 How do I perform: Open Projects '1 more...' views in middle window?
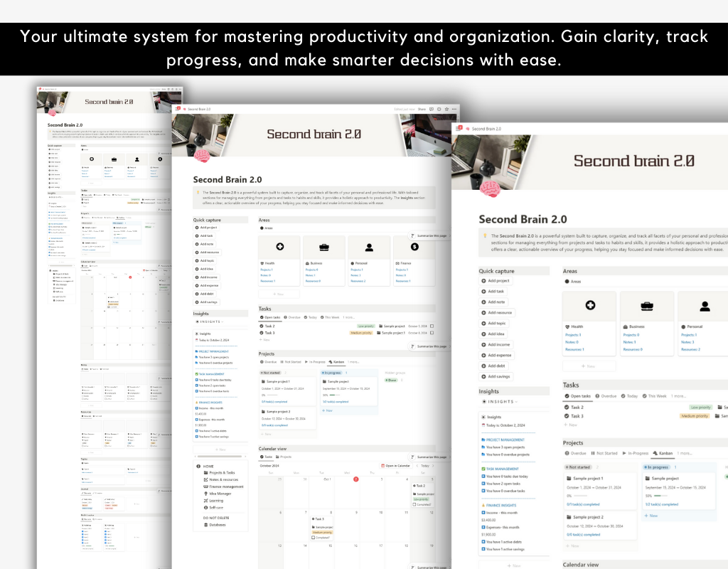point(353,362)
